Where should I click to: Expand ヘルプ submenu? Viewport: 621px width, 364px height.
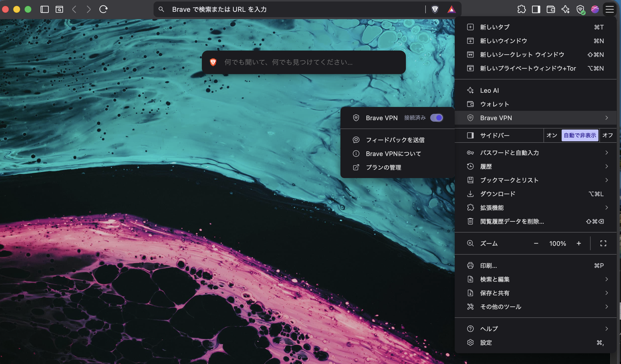(607, 329)
